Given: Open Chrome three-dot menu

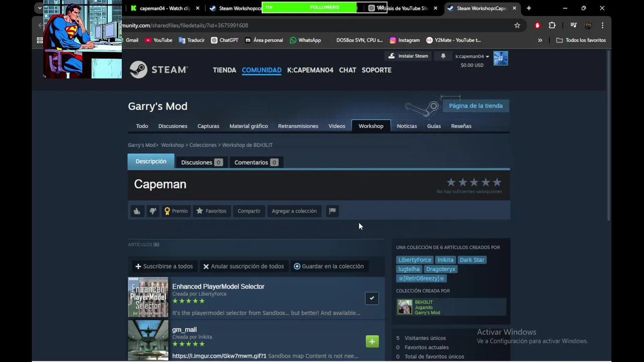Looking at the screenshot, I should (602, 25).
